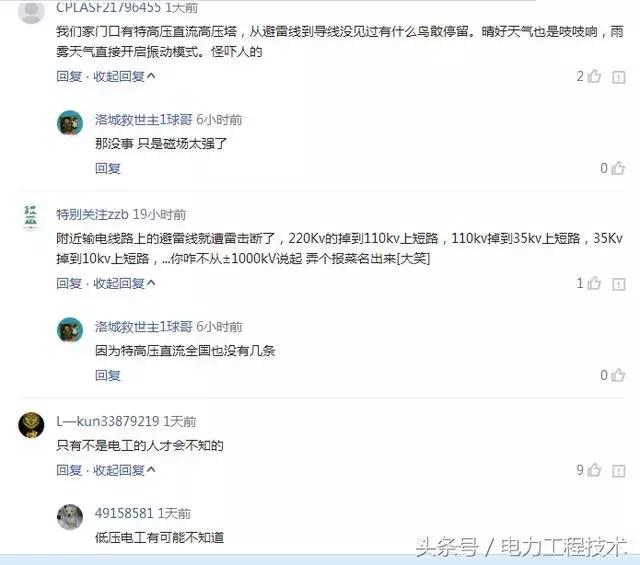Report the 特别关注zzb comment via flag icon

click(618, 284)
